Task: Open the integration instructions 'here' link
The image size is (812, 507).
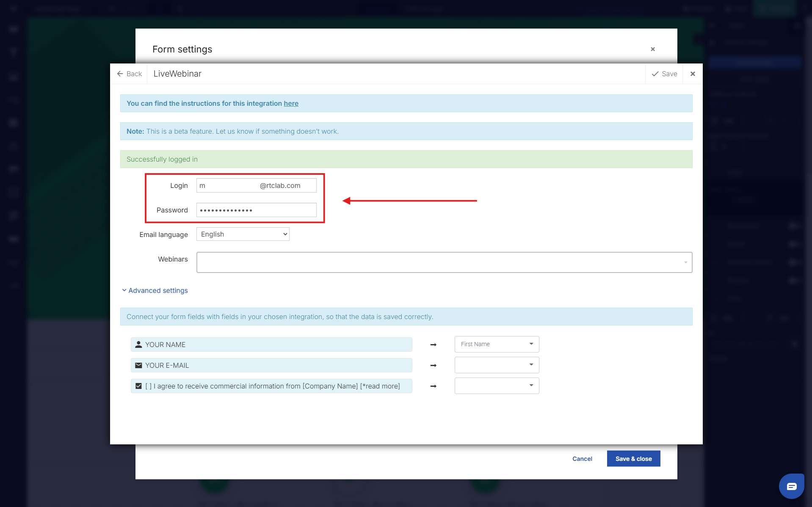Action: pos(291,103)
